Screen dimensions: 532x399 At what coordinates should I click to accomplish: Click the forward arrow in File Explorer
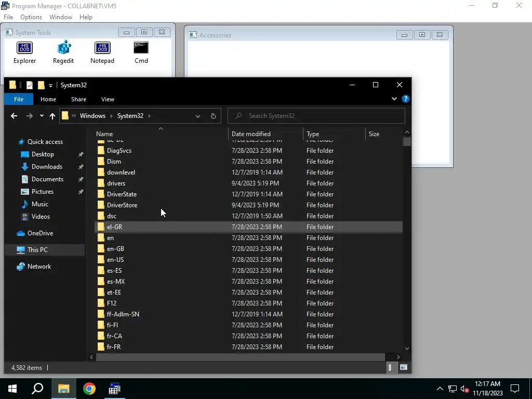pyautogui.click(x=30, y=116)
